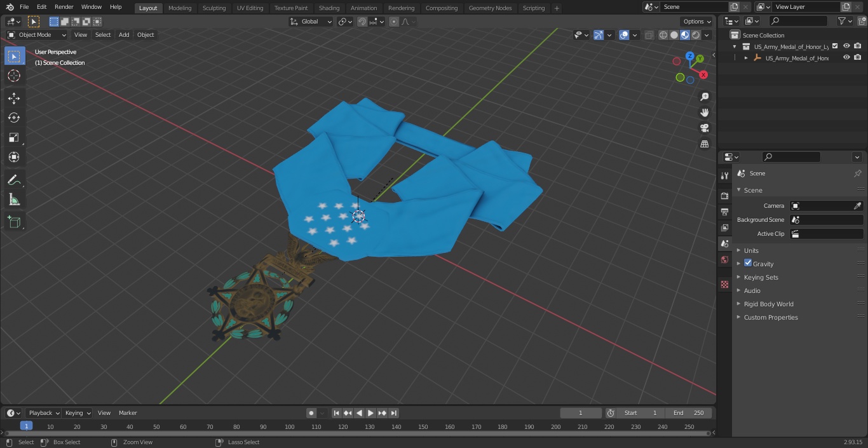The width and height of the screenshot is (868, 448).
Task: Hide US_Army_Medal_of_Honor collection in viewport
Action: tap(846, 46)
